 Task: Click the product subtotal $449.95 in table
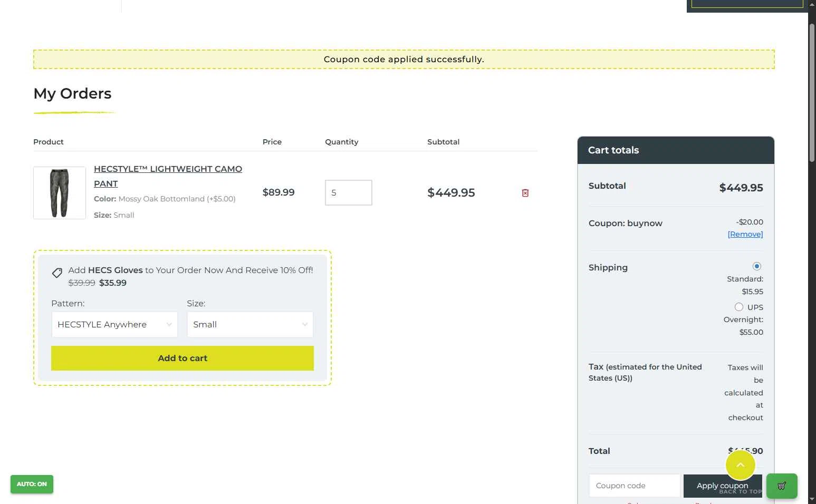pyautogui.click(x=451, y=192)
